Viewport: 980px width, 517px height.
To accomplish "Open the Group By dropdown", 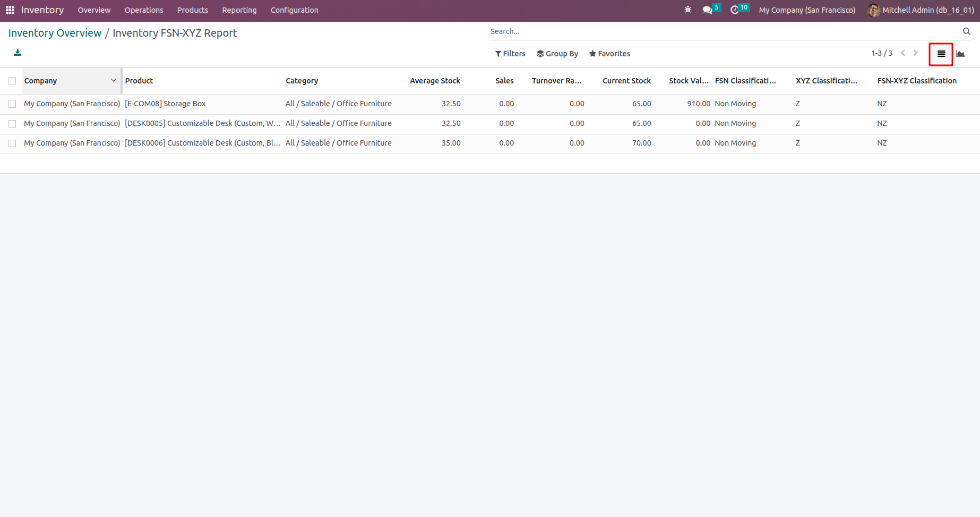I will click(557, 54).
